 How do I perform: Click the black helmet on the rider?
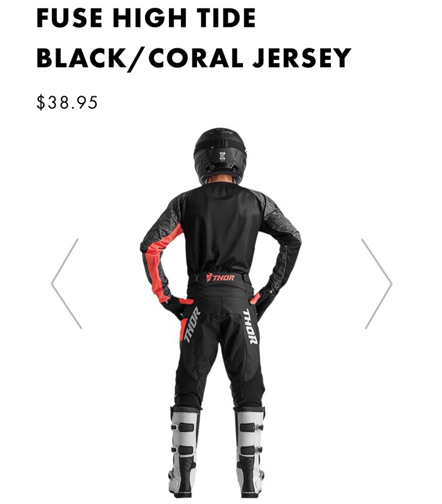(x=220, y=156)
